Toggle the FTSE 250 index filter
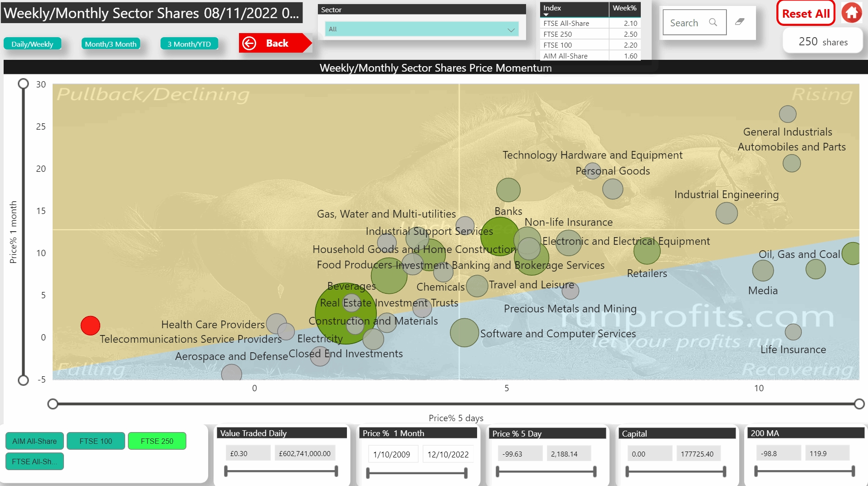 pos(157,441)
